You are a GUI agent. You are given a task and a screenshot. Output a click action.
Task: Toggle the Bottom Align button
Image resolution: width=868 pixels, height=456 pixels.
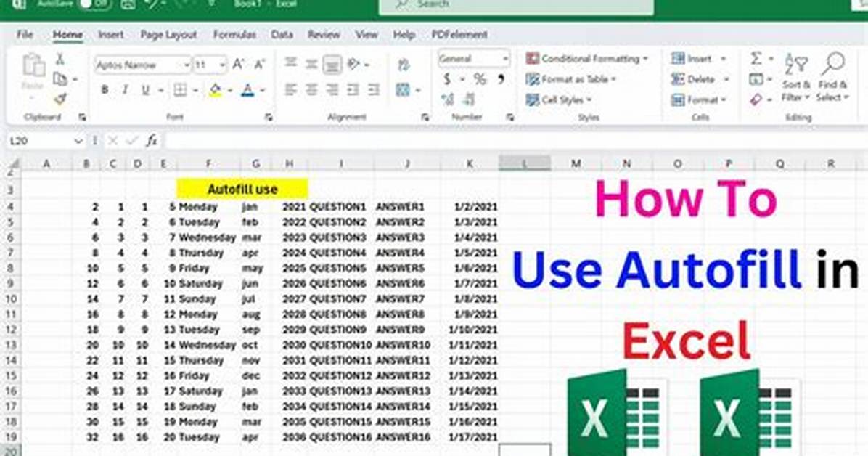[332, 65]
